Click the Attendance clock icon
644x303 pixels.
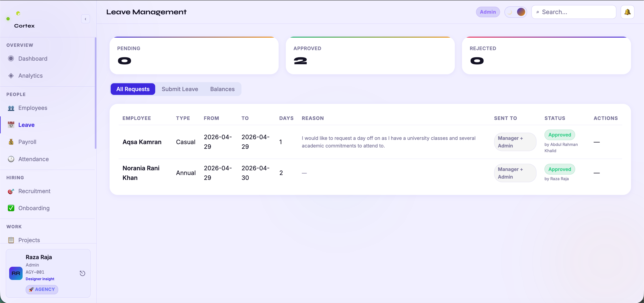tap(11, 159)
